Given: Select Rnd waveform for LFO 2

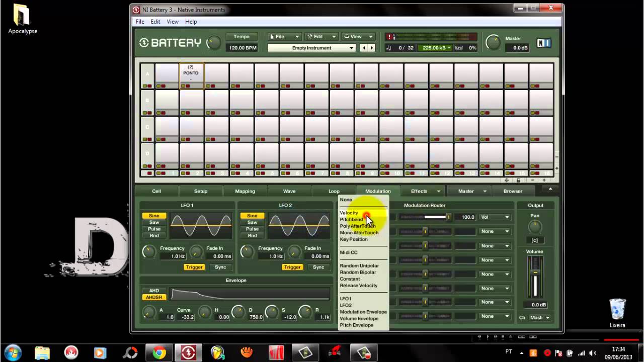Looking at the screenshot, I should 252,235.
